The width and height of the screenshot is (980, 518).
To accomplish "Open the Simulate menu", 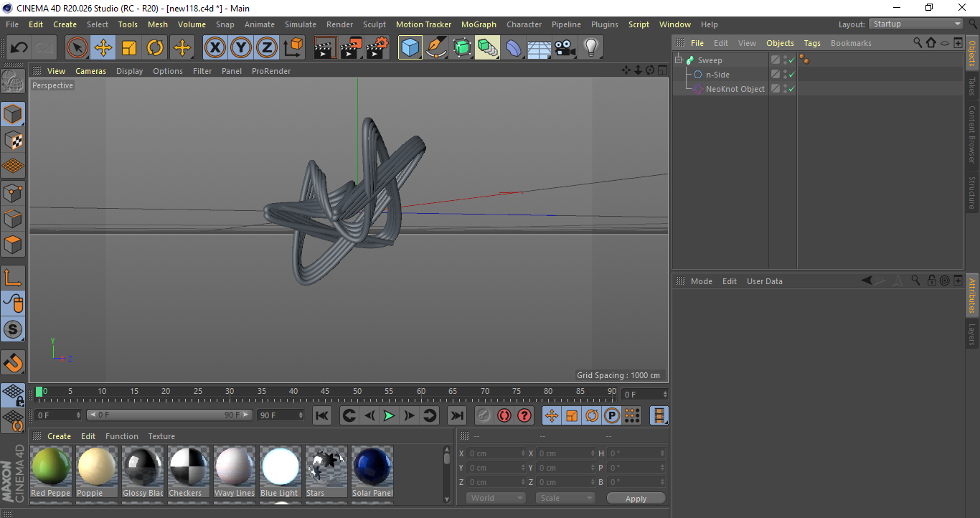I will tap(300, 24).
